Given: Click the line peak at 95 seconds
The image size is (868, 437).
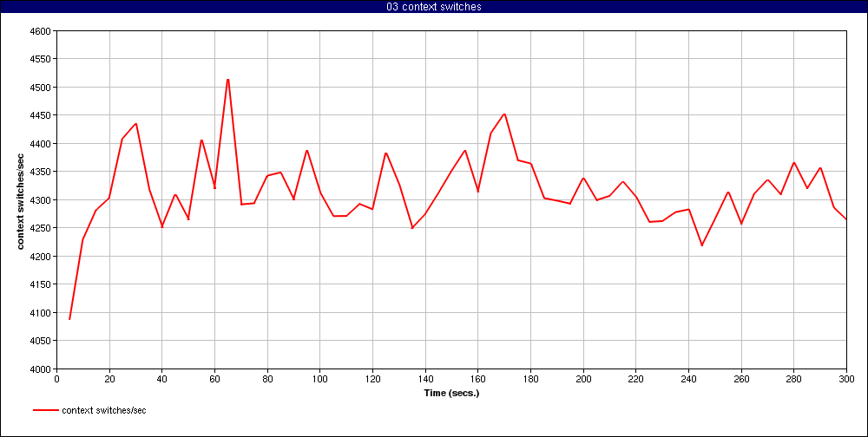Looking at the screenshot, I should pyautogui.click(x=306, y=151).
